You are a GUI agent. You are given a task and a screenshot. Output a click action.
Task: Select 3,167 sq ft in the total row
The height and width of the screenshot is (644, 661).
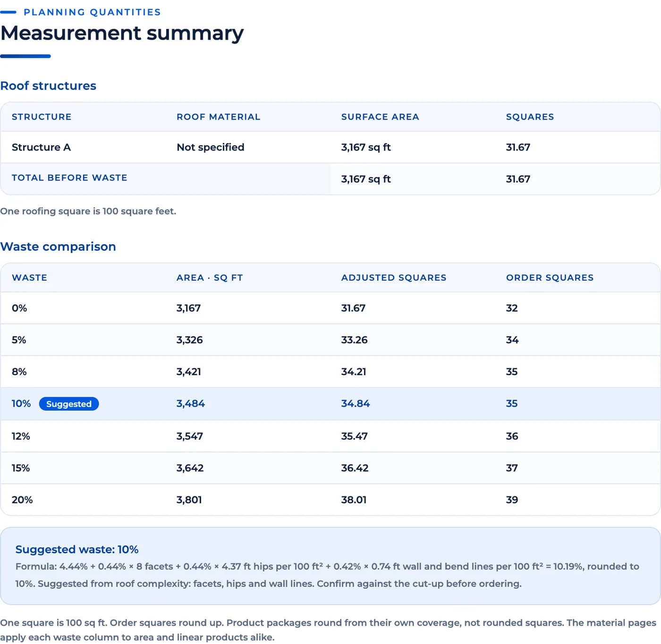tap(366, 179)
